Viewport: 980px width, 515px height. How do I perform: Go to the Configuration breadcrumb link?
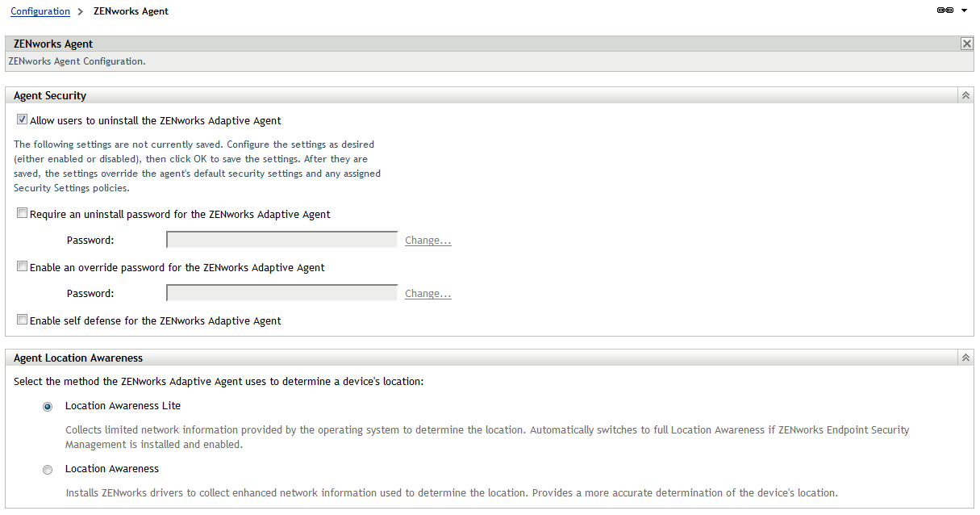click(40, 11)
